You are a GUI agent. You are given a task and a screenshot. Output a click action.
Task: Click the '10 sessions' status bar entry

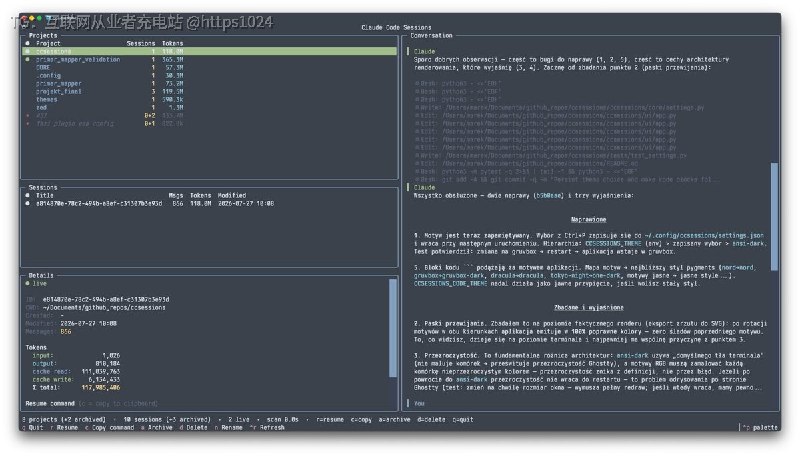point(166,420)
